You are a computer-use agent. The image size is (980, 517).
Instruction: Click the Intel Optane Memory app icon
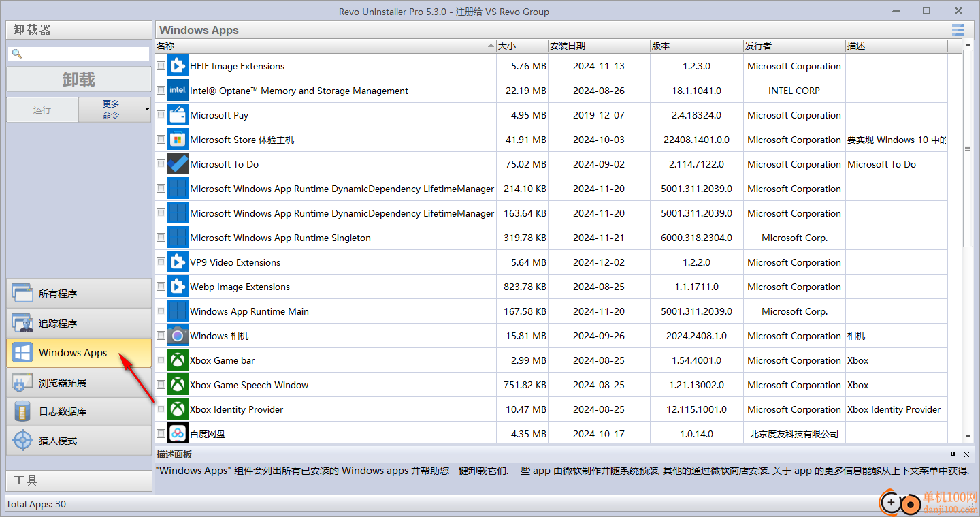[177, 91]
